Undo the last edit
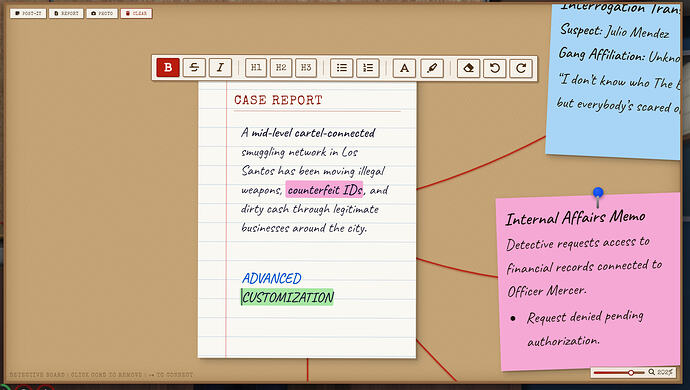The width and height of the screenshot is (690, 390). click(x=495, y=68)
